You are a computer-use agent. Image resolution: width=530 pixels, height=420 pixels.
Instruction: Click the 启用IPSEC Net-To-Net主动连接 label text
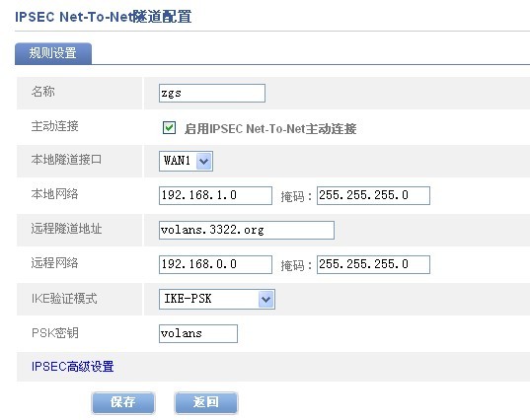click(x=270, y=128)
